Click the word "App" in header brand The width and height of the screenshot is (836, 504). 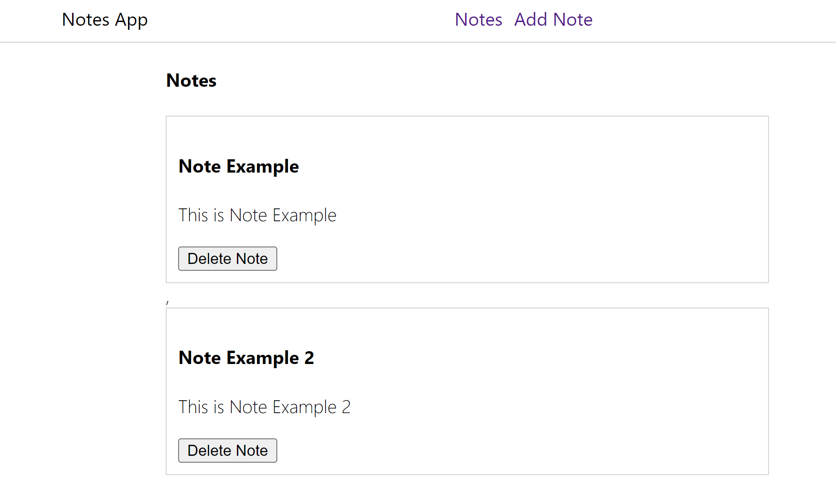131,20
